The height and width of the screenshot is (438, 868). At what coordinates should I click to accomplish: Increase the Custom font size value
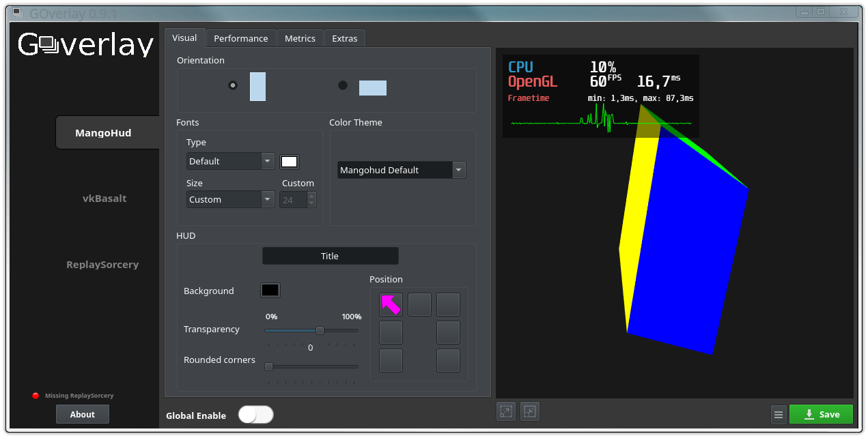pyautogui.click(x=311, y=196)
